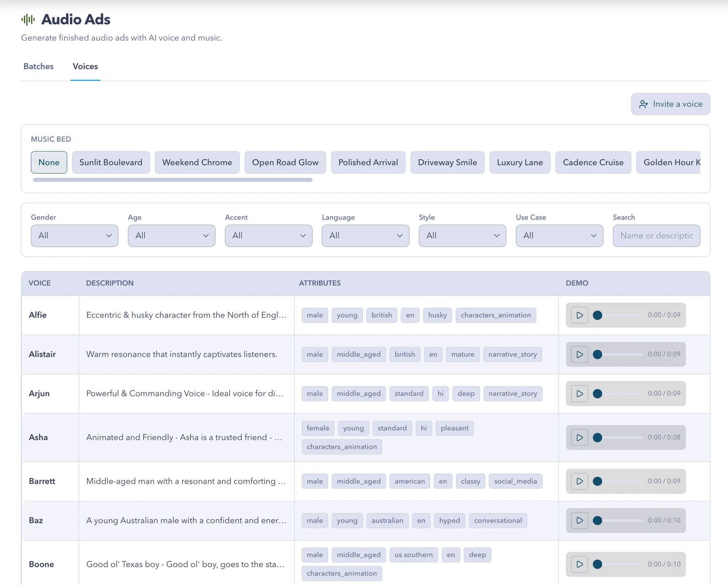This screenshot has width=728, height=585.
Task: Click the Alistair demo seek slider
Action: click(x=618, y=354)
